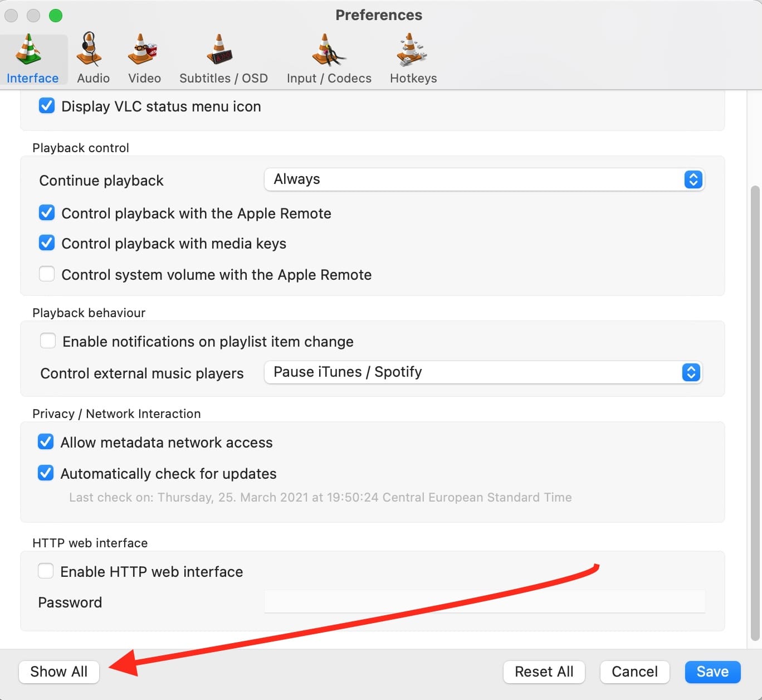Save the preferences

712,672
